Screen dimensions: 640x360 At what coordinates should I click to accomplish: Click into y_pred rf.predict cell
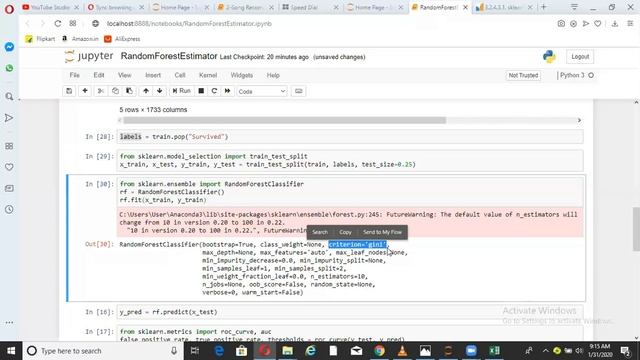[350, 312]
